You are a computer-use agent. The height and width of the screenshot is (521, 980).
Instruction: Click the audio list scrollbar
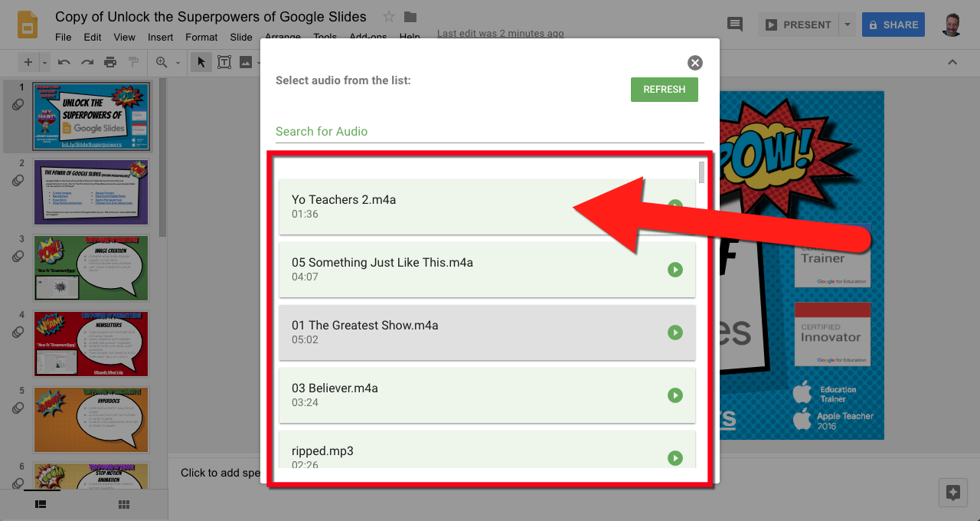click(702, 172)
